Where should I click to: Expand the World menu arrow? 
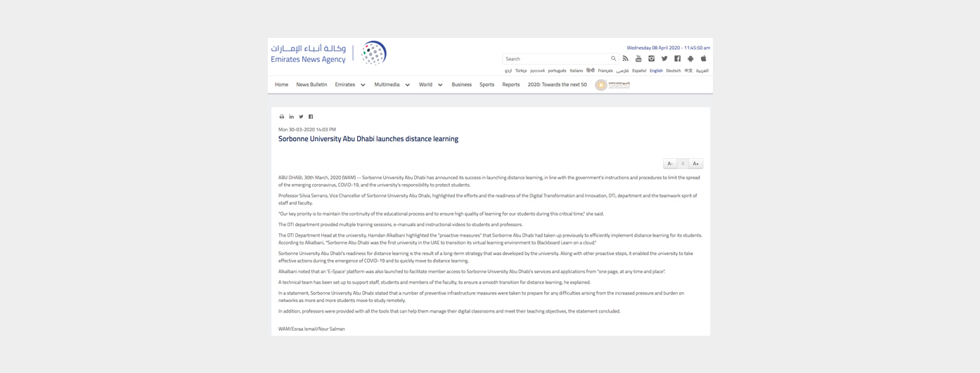pos(441,85)
